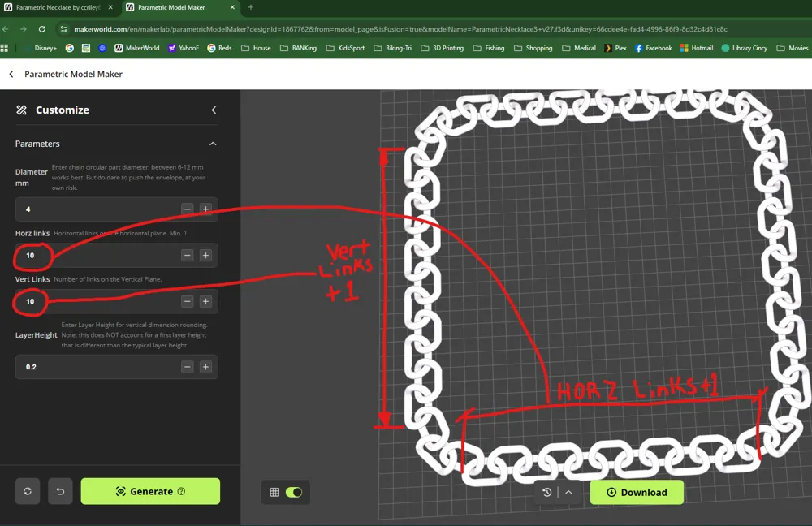Download the generated model
Image resolution: width=812 pixels, height=526 pixels.
637,493
